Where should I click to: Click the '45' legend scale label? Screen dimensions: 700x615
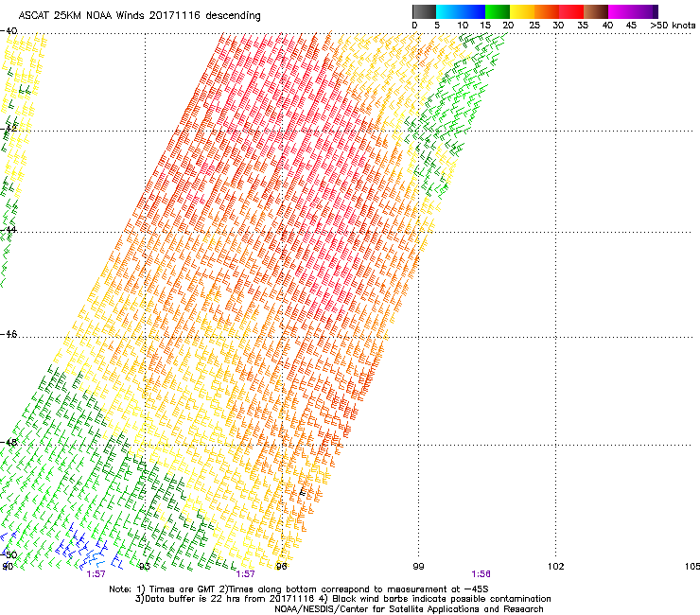pos(631,26)
